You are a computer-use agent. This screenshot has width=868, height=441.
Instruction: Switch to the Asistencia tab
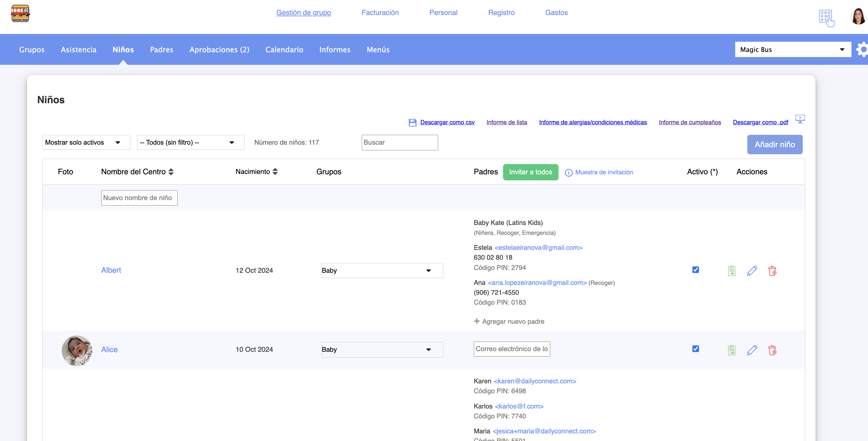click(x=78, y=50)
